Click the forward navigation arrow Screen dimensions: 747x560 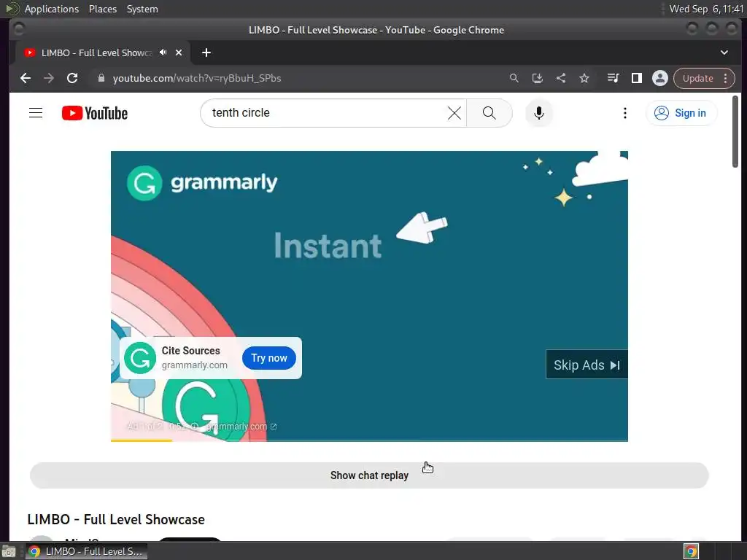coord(49,78)
